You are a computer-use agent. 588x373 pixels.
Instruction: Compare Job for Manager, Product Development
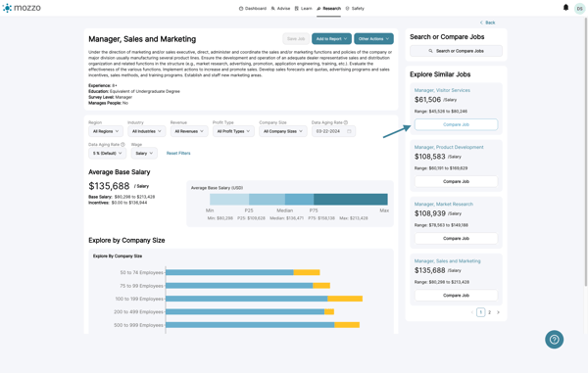(x=456, y=182)
